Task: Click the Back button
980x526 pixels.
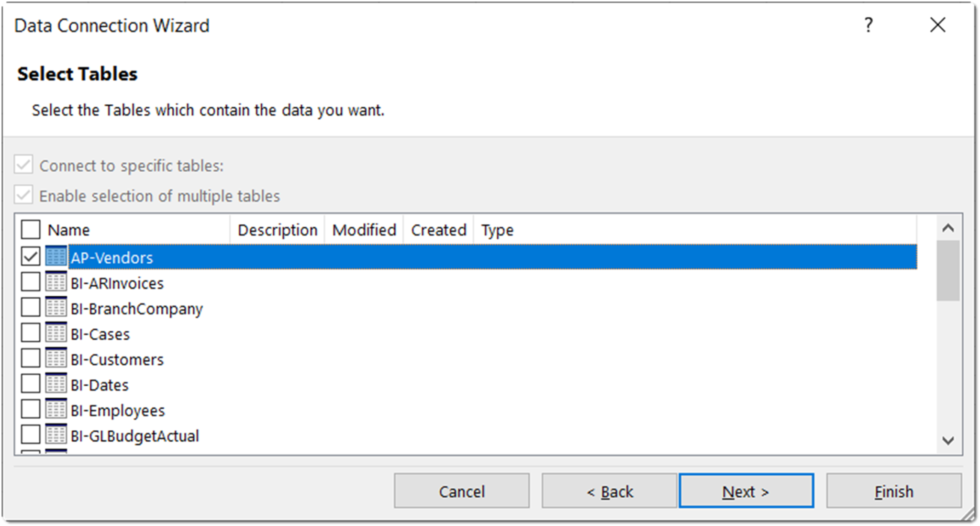Action: click(x=609, y=491)
